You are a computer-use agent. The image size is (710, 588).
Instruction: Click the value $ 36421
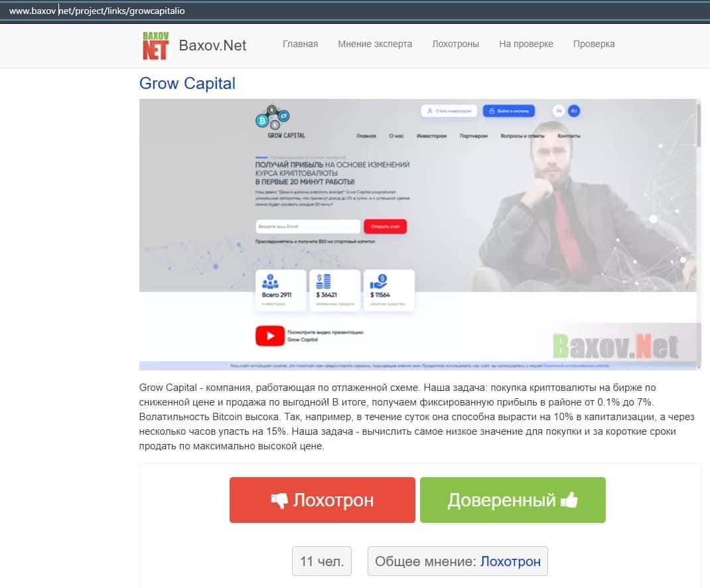(x=326, y=295)
